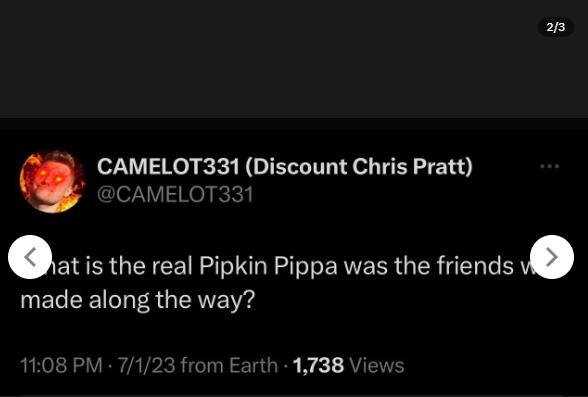Click the words 'Pipkin Pippa' in tweet

(x=268, y=267)
